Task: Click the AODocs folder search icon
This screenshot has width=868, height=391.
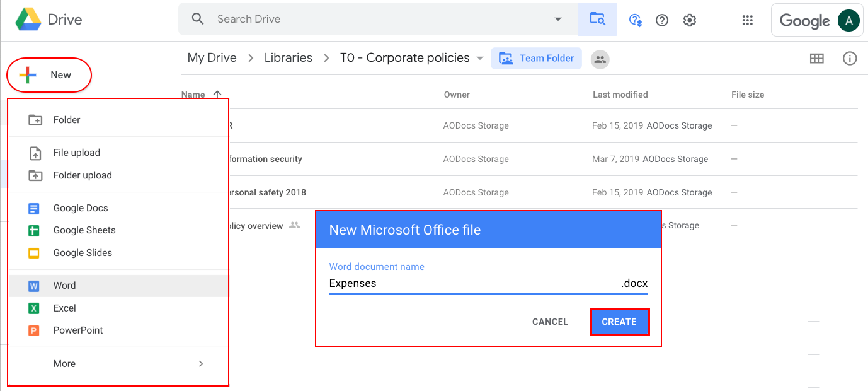Action: tap(597, 19)
